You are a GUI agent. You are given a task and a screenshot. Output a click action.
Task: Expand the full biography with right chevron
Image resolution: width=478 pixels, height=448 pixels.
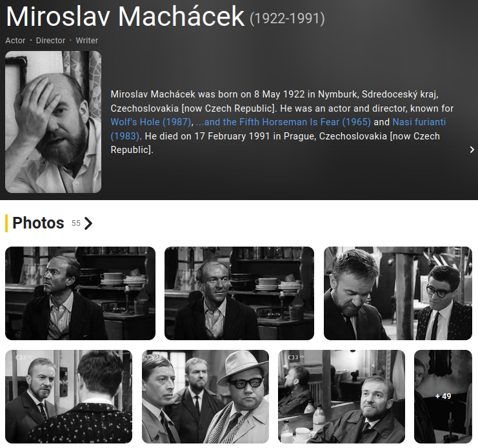tap(472, 149)
